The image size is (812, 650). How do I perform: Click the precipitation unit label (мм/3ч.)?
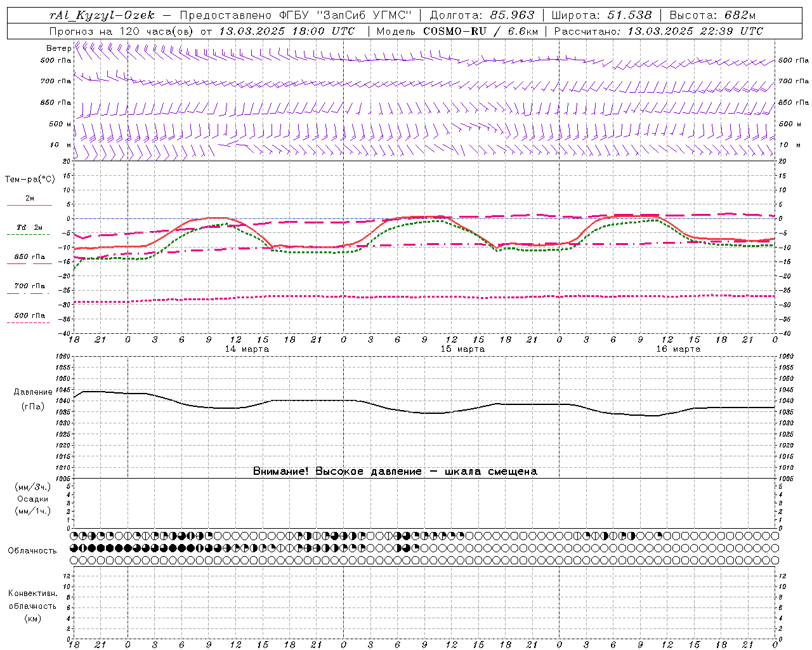click(33, 487)
